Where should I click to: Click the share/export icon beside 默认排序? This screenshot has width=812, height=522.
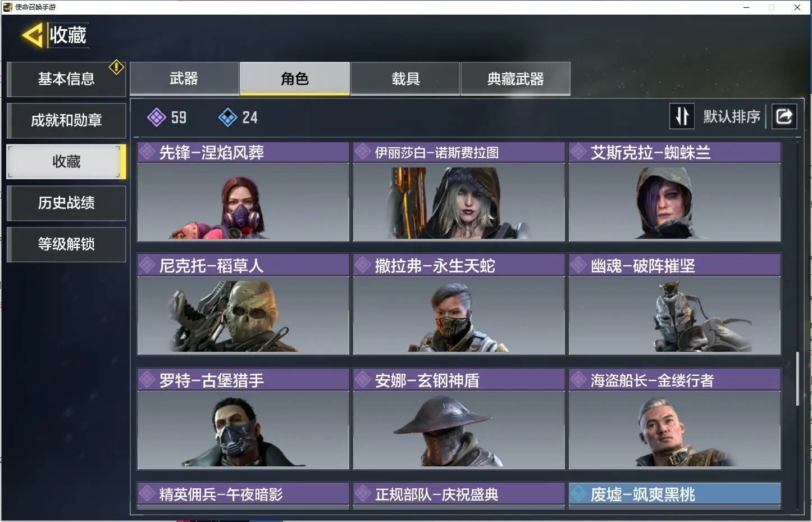784,116
